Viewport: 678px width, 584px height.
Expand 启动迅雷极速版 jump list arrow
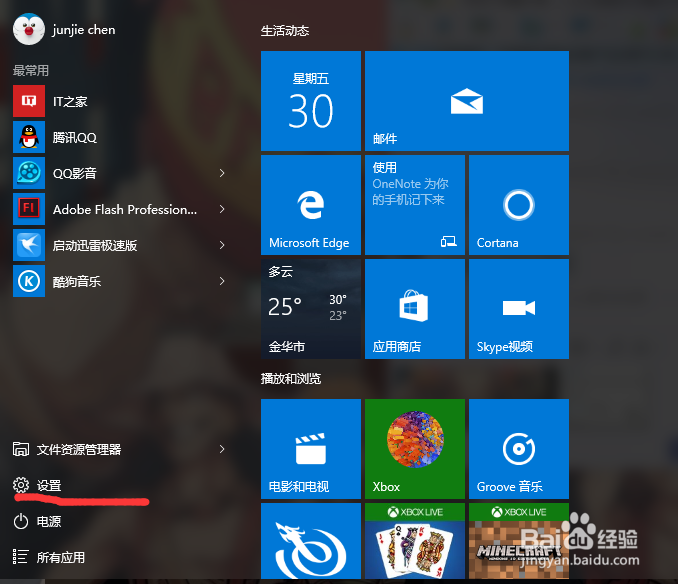tap(222, 245)
